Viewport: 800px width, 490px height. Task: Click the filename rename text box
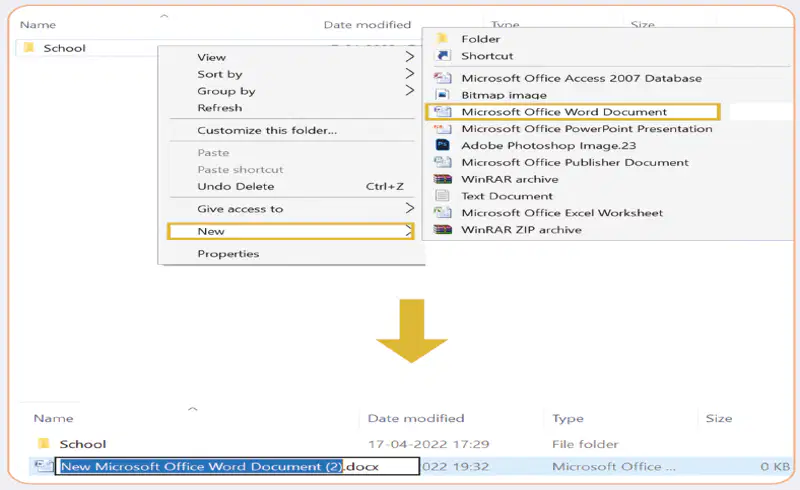pyautogui.click(x=237, y=466)
